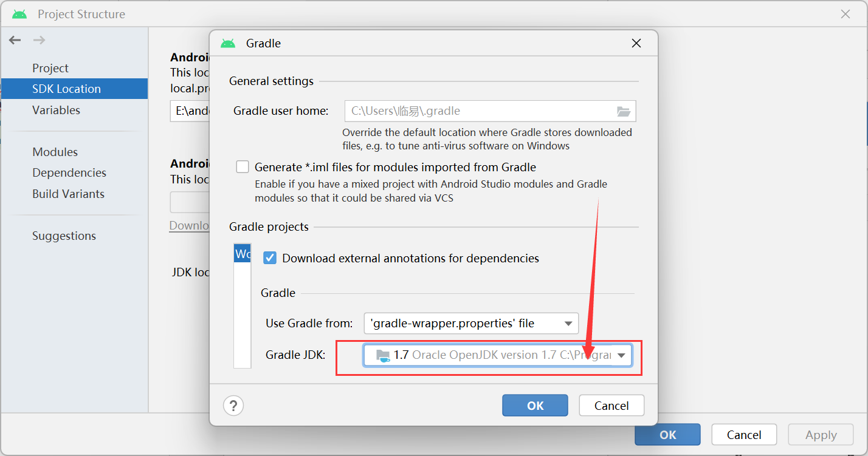The width and height of the screenshot is (868, 456).
Task: Uncheck Download external annotations for dependencies
Action: click(269, 258)
